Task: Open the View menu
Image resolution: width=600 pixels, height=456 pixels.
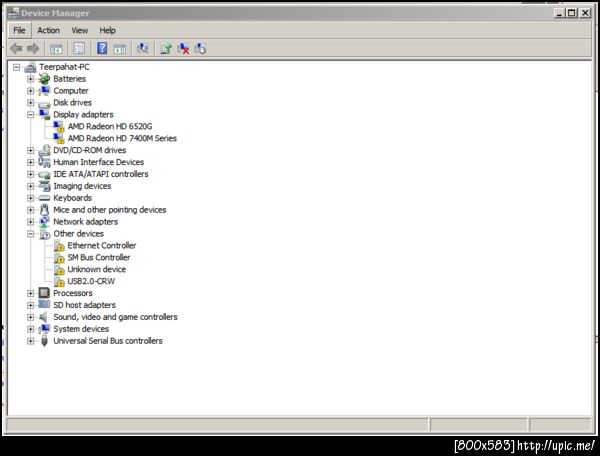Action: pos(80,30)
